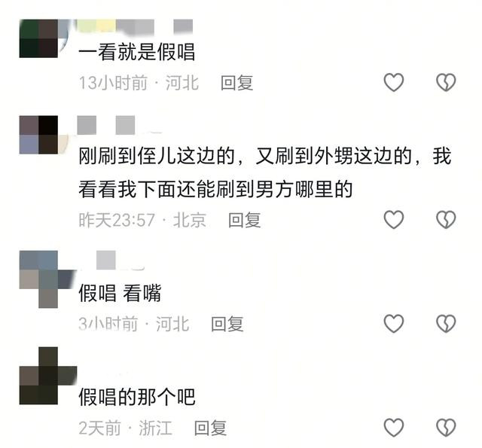Select the comment text "看看我下面还能刷到男方哪里的"
This screenshot has height=448, width=482.
(215, 189)
